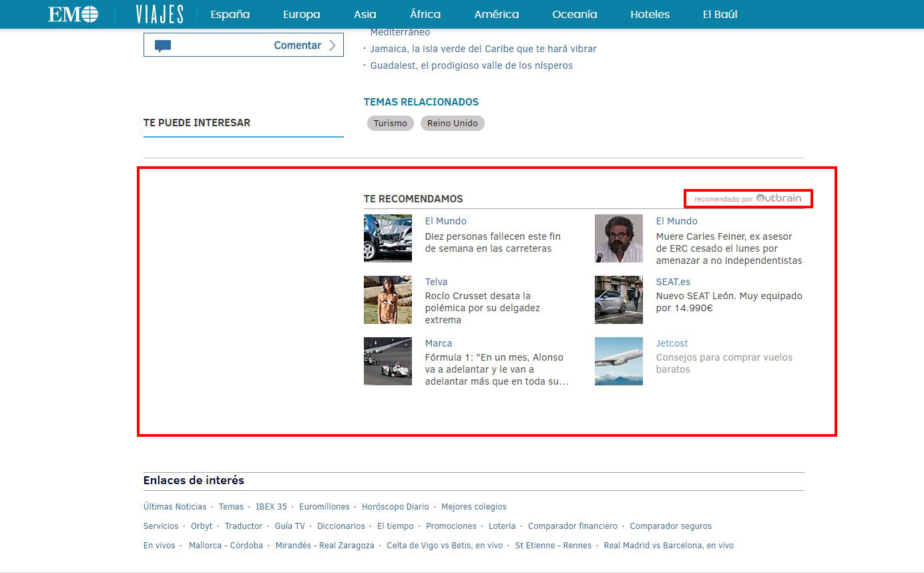Open the Diccionarios footer link

click(x=341, y=526)
